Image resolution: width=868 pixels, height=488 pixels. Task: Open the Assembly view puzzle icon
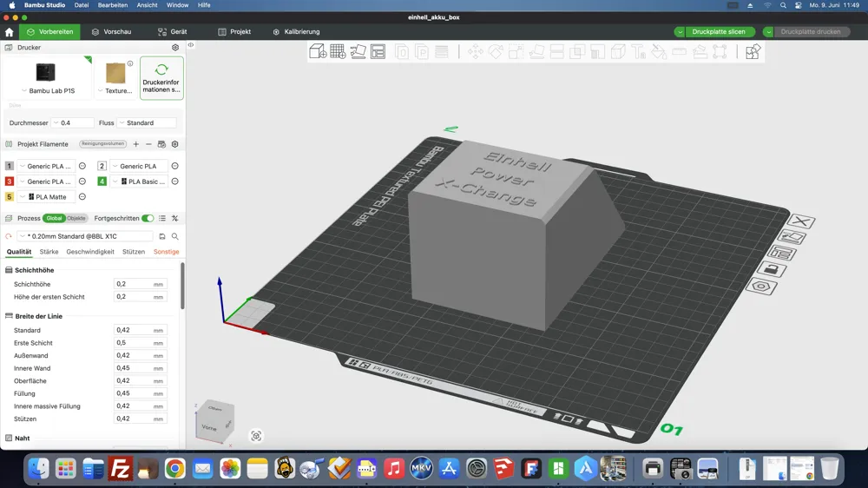753,51
